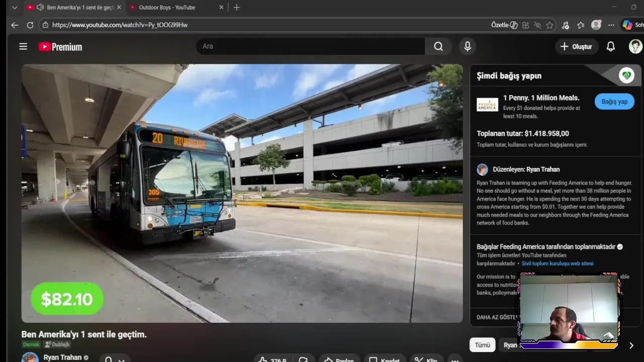Dislike the video with thumbs-down button

pos(303,360)
